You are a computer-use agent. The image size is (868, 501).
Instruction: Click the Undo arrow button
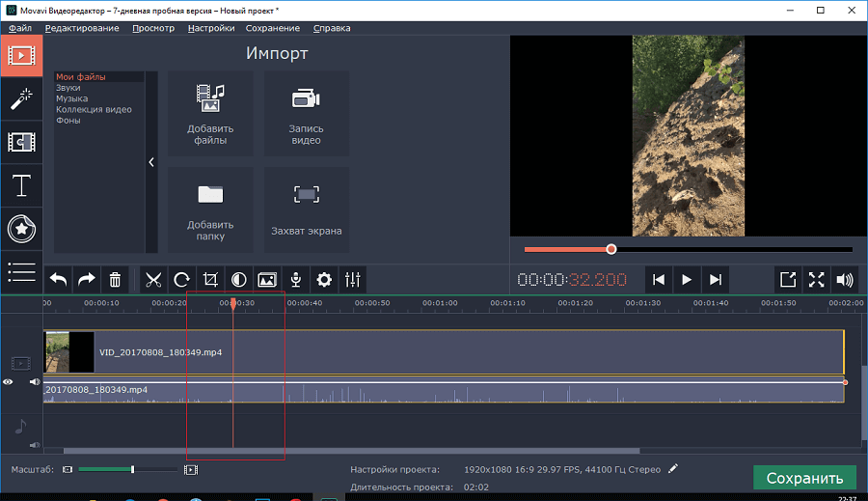point(58,280)
